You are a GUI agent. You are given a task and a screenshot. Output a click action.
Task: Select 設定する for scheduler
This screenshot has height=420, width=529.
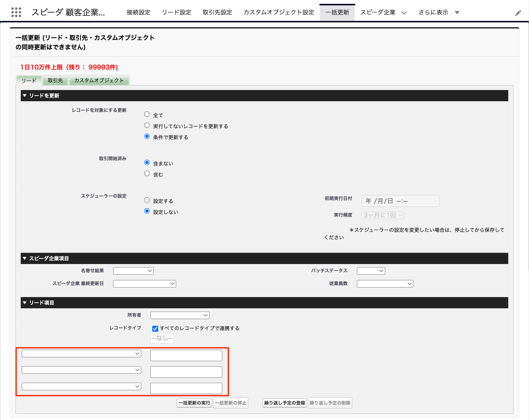[x=147, y=200]
